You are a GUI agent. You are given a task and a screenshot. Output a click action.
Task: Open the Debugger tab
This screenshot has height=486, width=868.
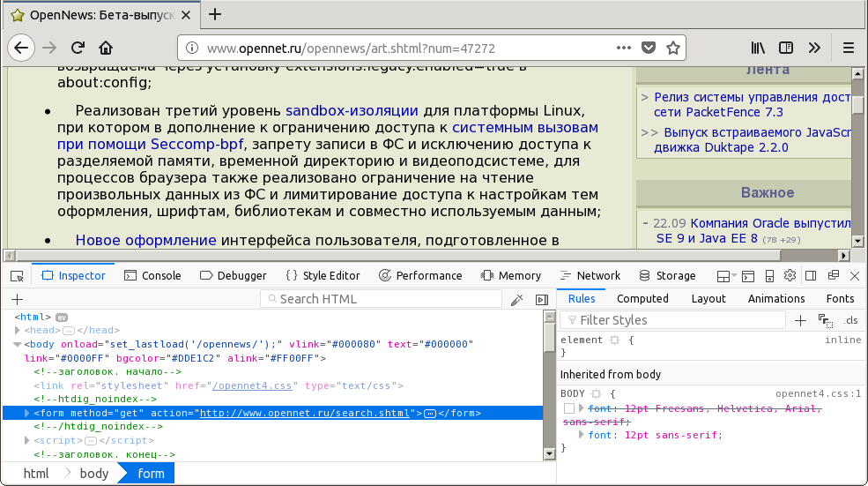[233, 275]
